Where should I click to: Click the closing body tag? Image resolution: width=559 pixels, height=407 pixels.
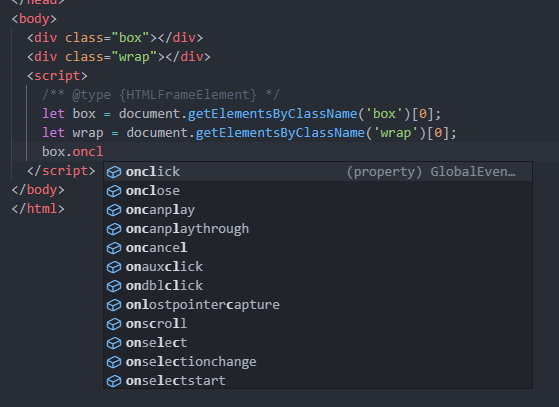[x=38, y=190]
